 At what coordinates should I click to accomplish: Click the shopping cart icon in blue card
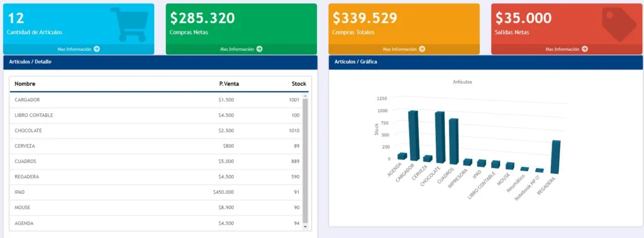[x=129, y=25]
